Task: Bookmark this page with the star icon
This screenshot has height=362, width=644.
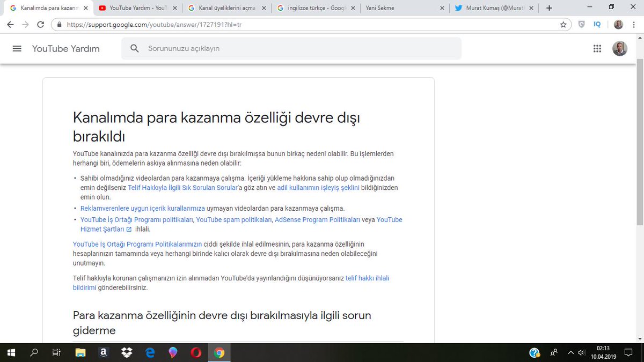Action: click(563, 24)
